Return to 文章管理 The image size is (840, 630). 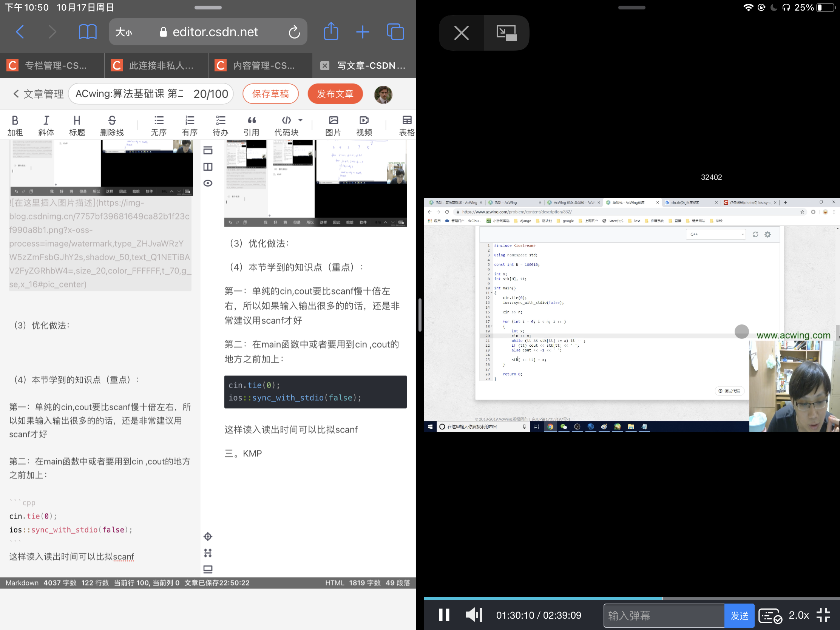39,94
